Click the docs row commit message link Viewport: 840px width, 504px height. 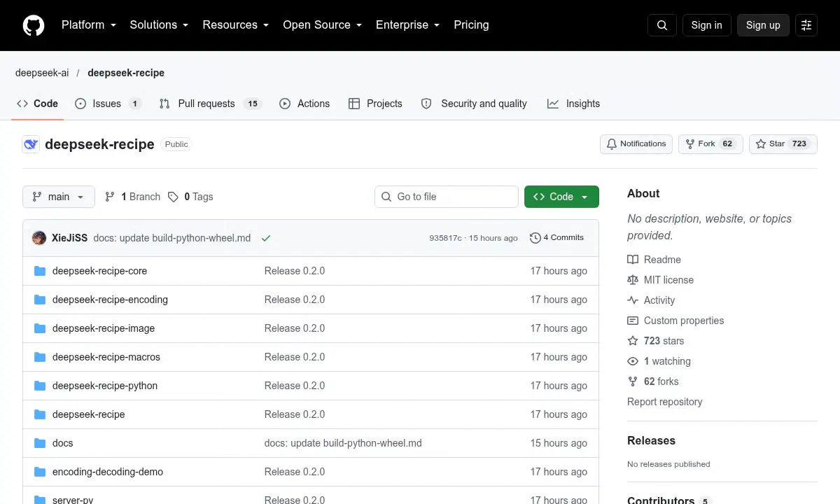tap(343, 443)
